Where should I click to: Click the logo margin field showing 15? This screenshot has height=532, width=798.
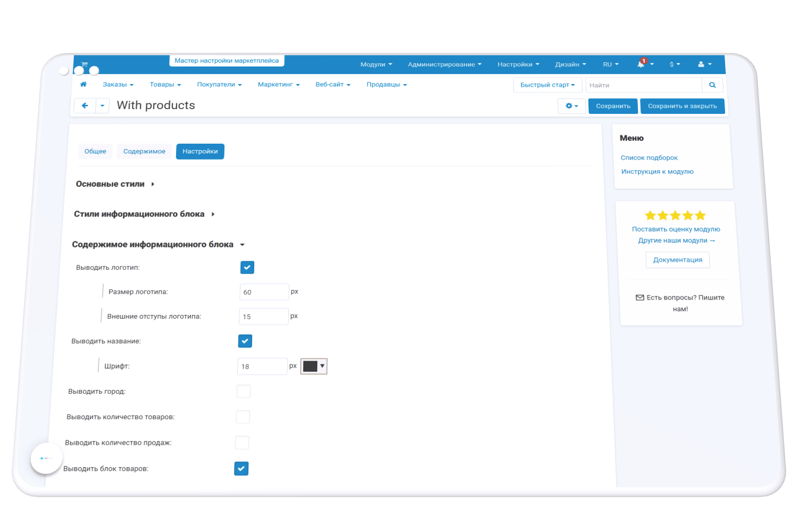click(x=264, y=317)
